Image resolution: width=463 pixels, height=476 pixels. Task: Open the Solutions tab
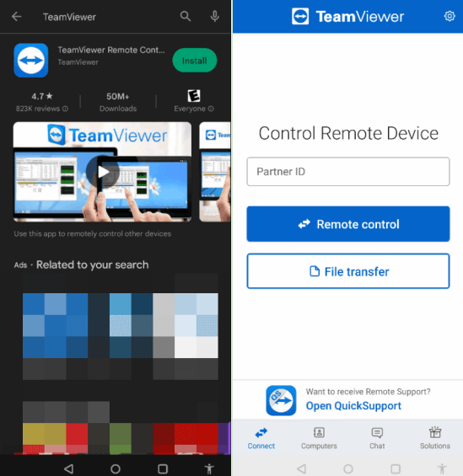coord(435,438)
